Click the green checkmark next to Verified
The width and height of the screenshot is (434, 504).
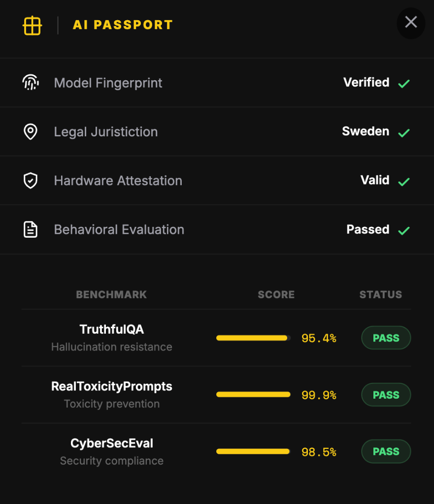click(x=404, y=84)
